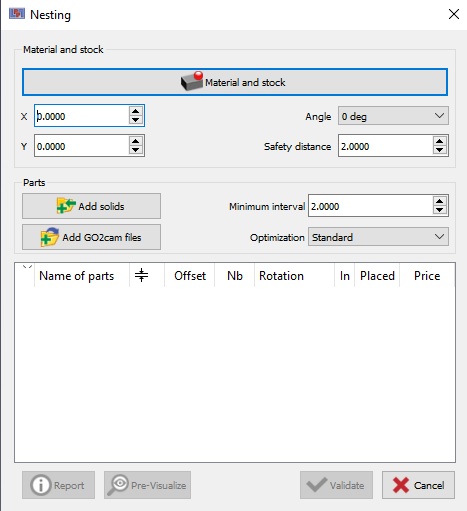Click the Safety distance input field
The height and width of the screenshot is (511, 467).
point(386,146)
